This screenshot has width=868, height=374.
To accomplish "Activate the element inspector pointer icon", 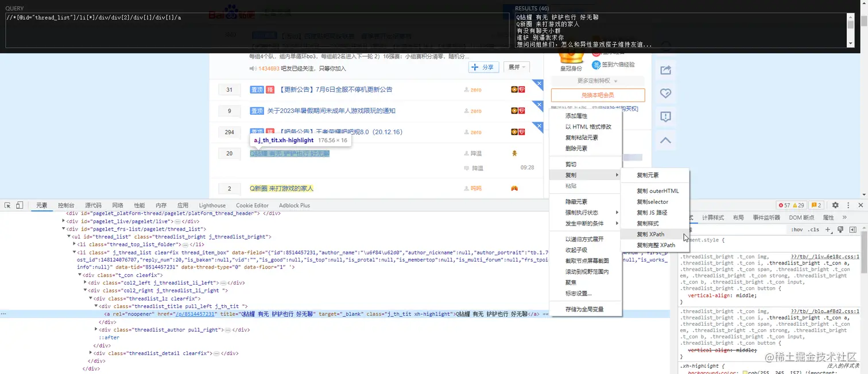I will [x=7, y=205].
